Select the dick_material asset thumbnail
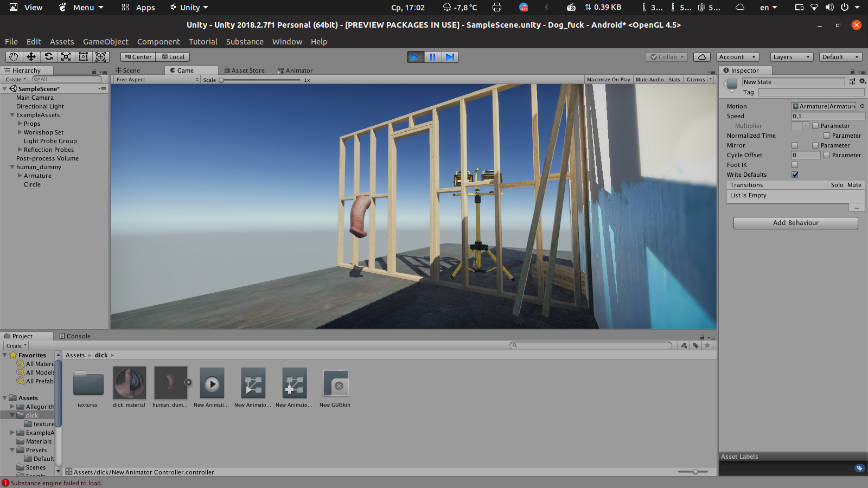The width and height of the screenshot is (868, 488). click(129, 383)
